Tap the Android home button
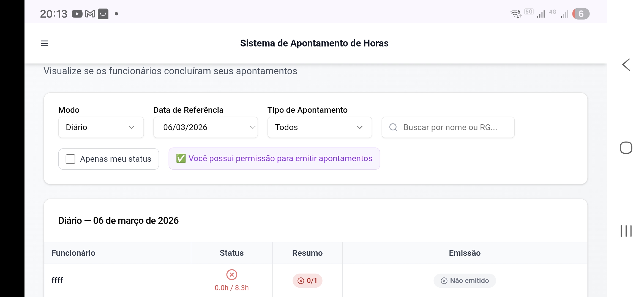The height and width of the screenshot is (297, 644). point(626,148)
